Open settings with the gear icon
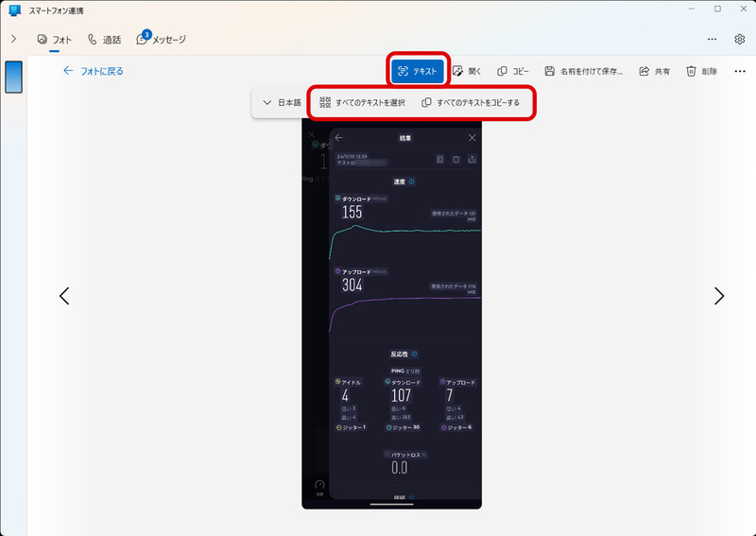Image resolution: width=756 pixels, height=536 pixels. click(x=740, y=39)
